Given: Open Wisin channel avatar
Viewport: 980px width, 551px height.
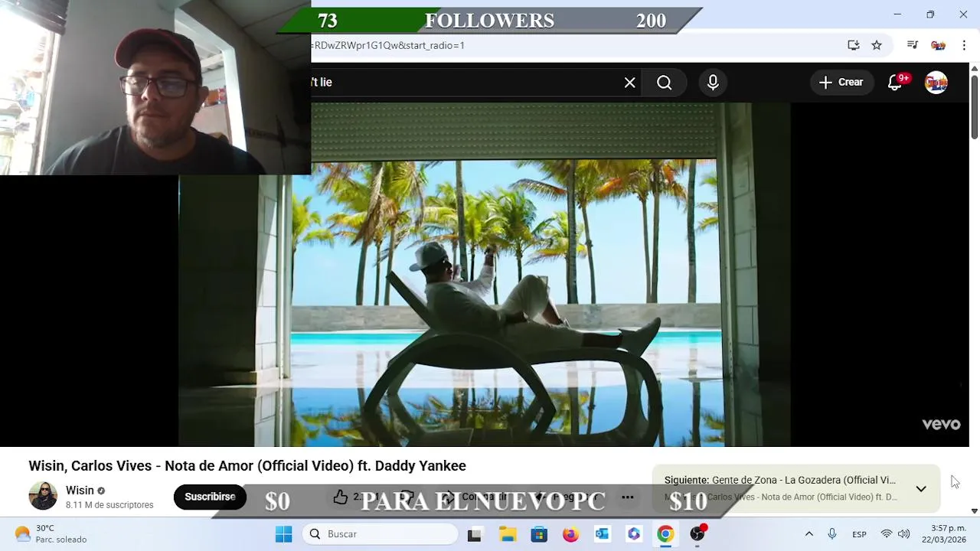Looking at the screenshot, I should 43,496.
